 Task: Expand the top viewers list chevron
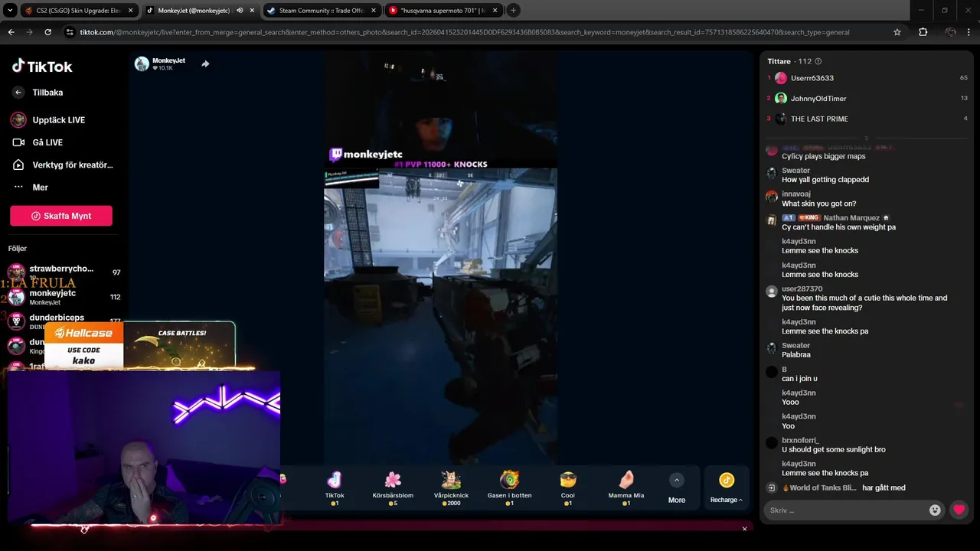(x=866, y=139)
